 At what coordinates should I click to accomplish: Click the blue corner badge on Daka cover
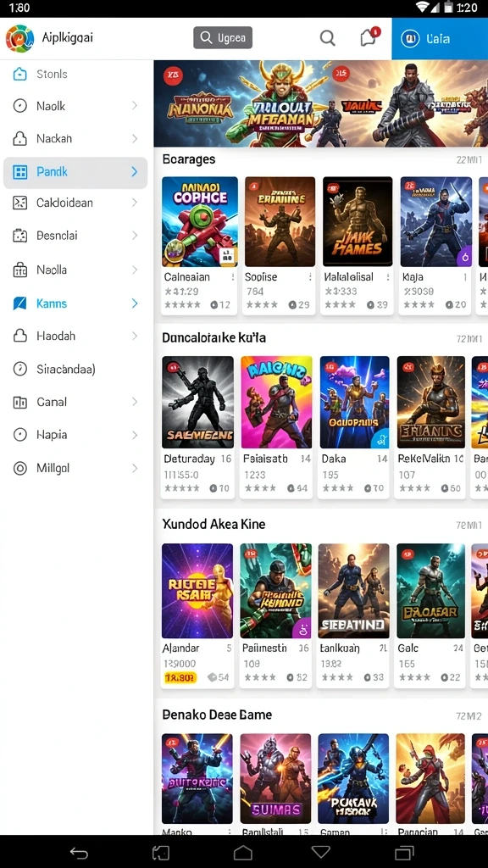(380, 440)
